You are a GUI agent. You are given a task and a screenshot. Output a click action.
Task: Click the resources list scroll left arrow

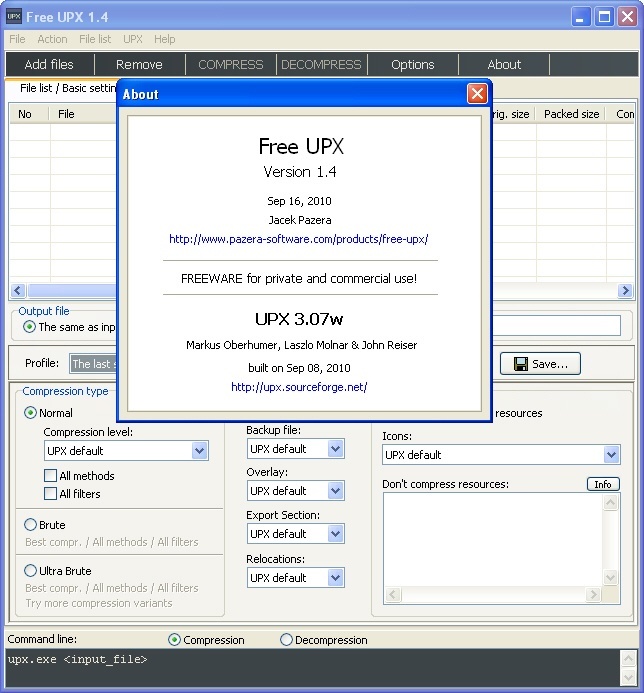pyautogui.click(x=393, y=595)
